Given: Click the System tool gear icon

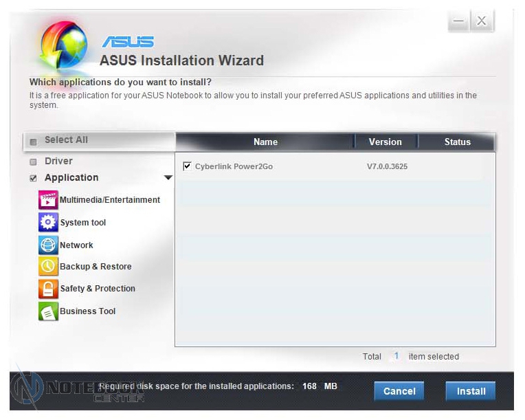Looking at the screenshot, I should coord(48,223).
